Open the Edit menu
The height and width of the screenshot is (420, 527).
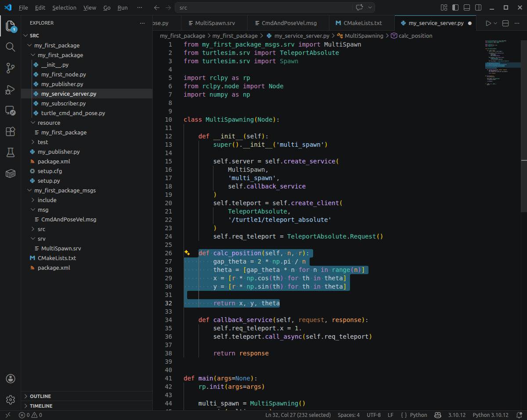pos(40,7)
